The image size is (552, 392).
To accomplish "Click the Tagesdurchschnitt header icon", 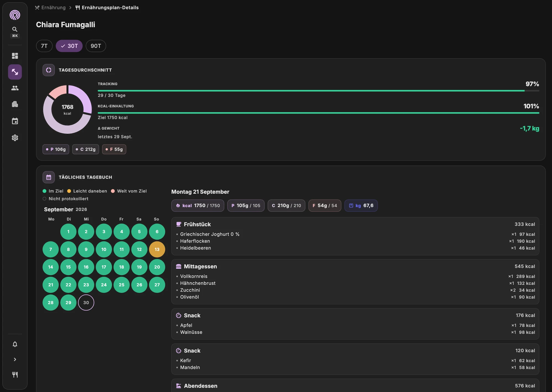I will (x=49, y=70).
